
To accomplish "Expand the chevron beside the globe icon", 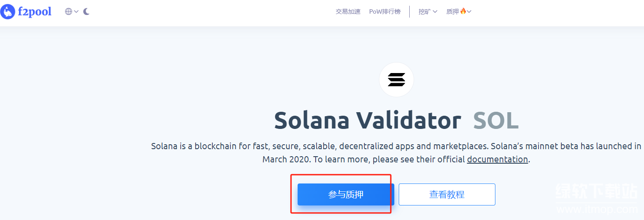I will click(76, 11).
